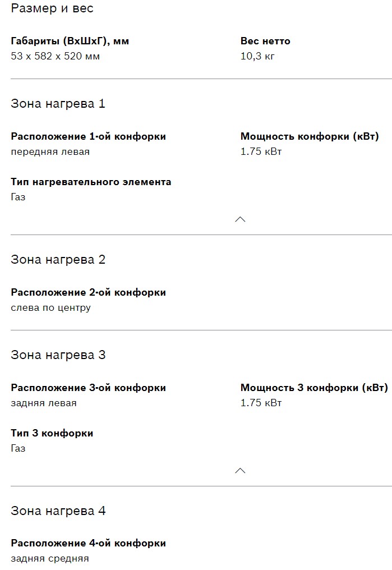Select the Вес нетто label
This screenshot has width=392, height=570.
point(265,41)
